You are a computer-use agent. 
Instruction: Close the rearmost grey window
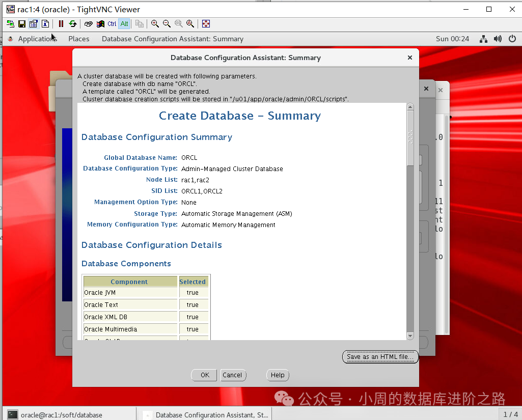pos(441,90)
